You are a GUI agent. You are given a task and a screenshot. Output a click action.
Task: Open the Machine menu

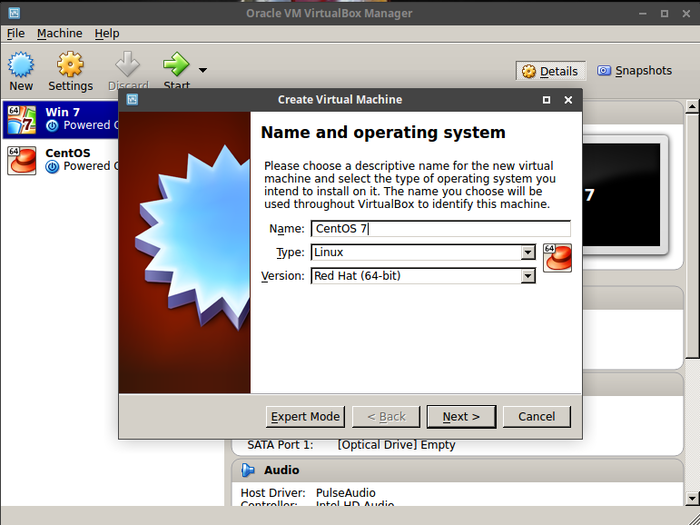(59, 33)
